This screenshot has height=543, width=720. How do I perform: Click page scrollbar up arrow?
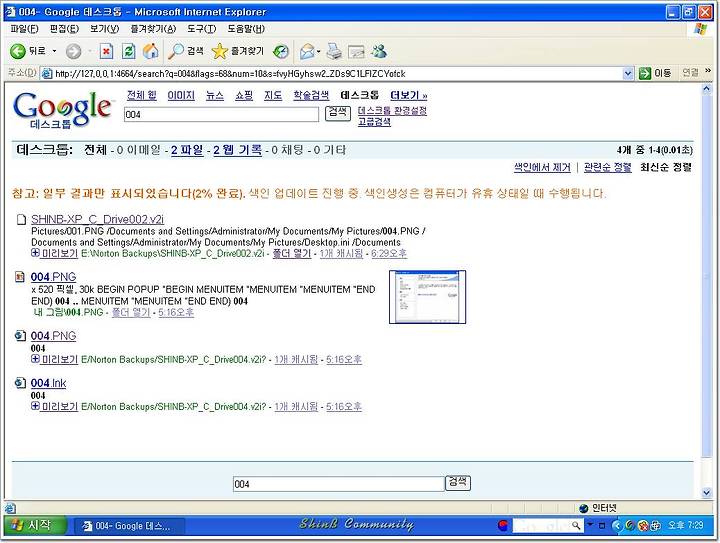(x=707, y=90)
